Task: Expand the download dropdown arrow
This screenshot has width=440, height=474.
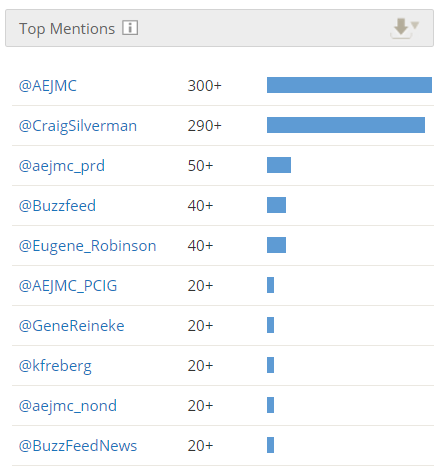Action: pyautogui.click(x=415, y=25)
